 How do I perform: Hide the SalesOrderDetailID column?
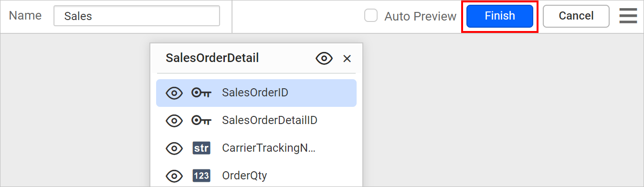[x=174, y=121]
